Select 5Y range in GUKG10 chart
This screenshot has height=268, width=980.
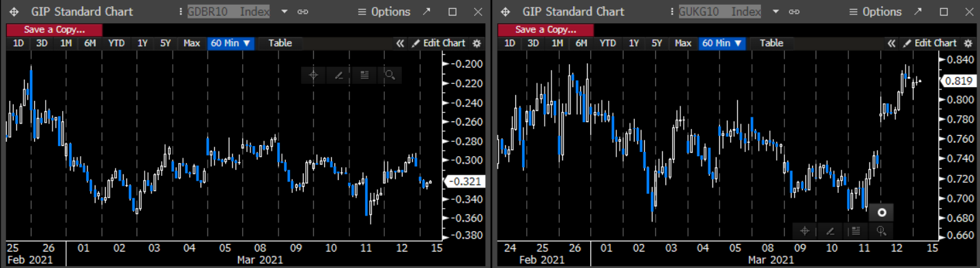(657, 43)
